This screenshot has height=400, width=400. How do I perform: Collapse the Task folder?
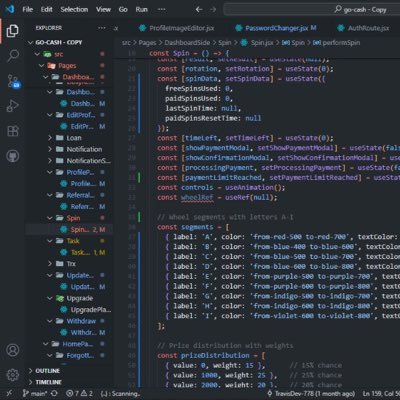click(x=50, y=241)
